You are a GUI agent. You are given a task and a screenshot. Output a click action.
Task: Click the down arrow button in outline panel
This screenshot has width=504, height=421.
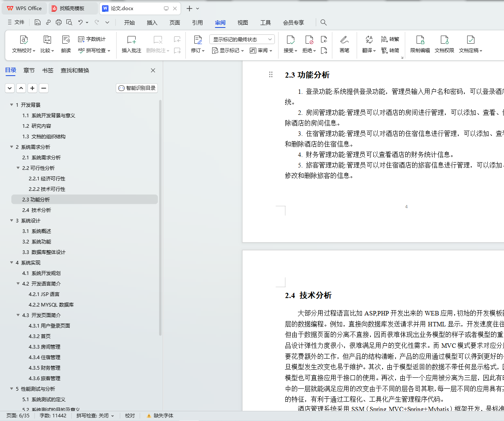click(10, 88)
